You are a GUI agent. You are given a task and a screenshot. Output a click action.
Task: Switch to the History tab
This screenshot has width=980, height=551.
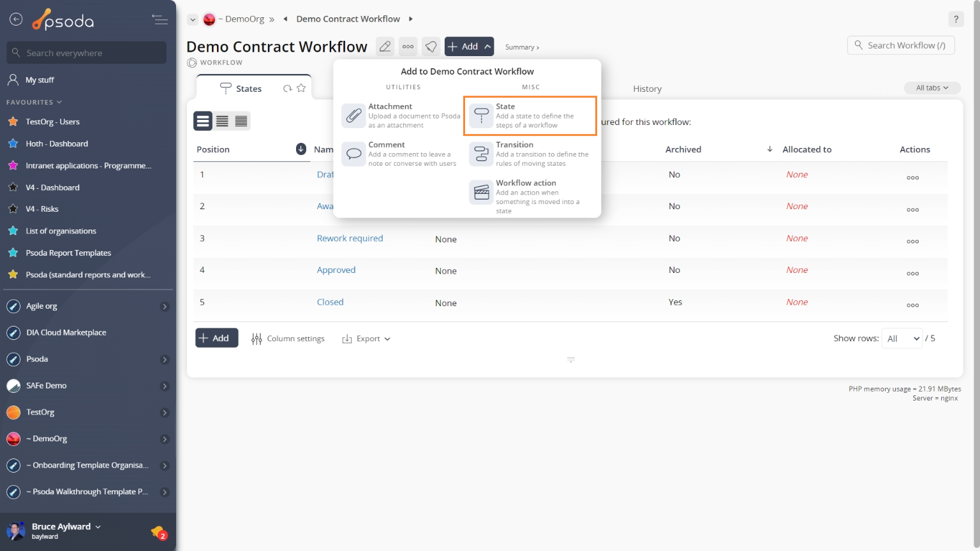(x=647, y=89)
